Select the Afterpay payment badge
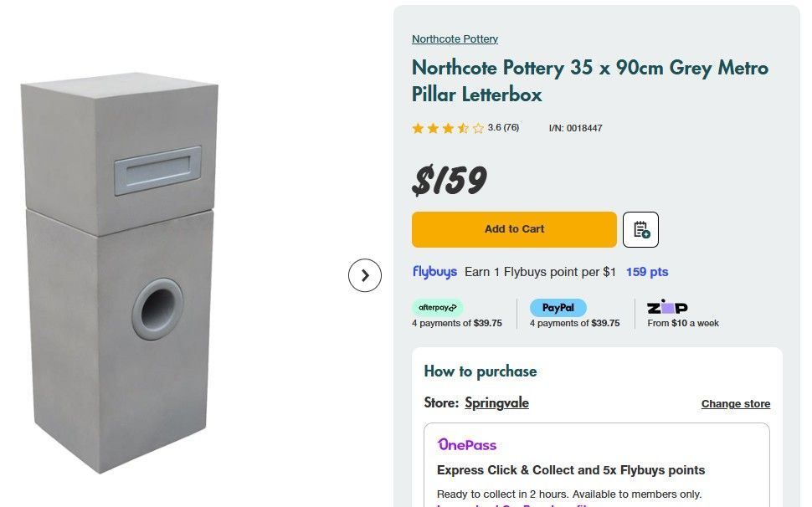 437,308
